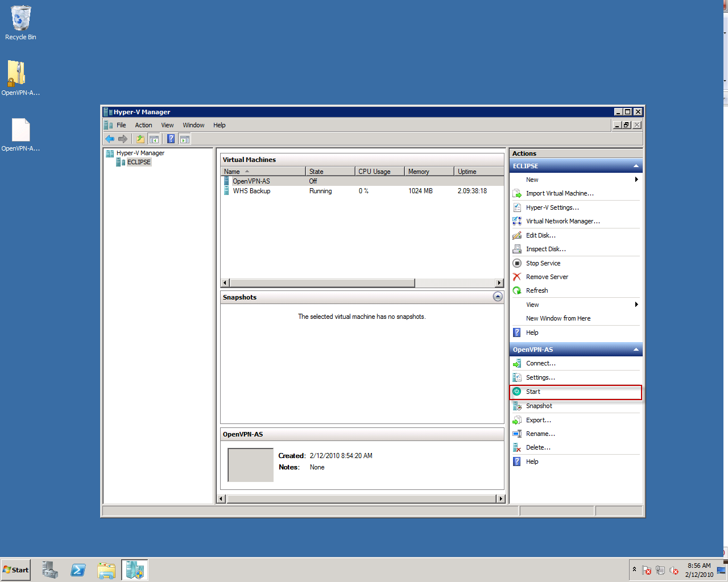
Task: Expand the View submenu in Actions
Action: pos(636,305)
